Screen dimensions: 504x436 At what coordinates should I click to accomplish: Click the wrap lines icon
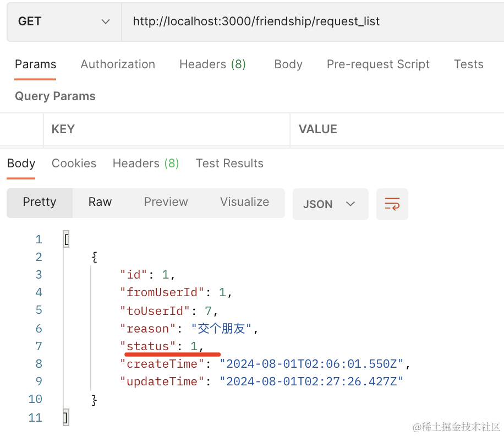[x=392, y=204]
